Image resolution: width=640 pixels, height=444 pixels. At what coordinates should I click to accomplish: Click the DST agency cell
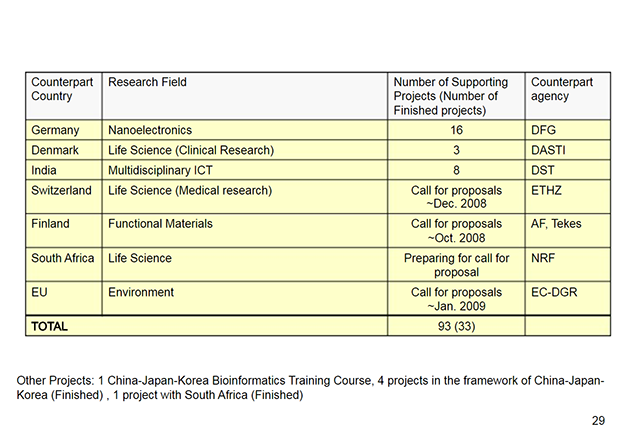[543, 170]
